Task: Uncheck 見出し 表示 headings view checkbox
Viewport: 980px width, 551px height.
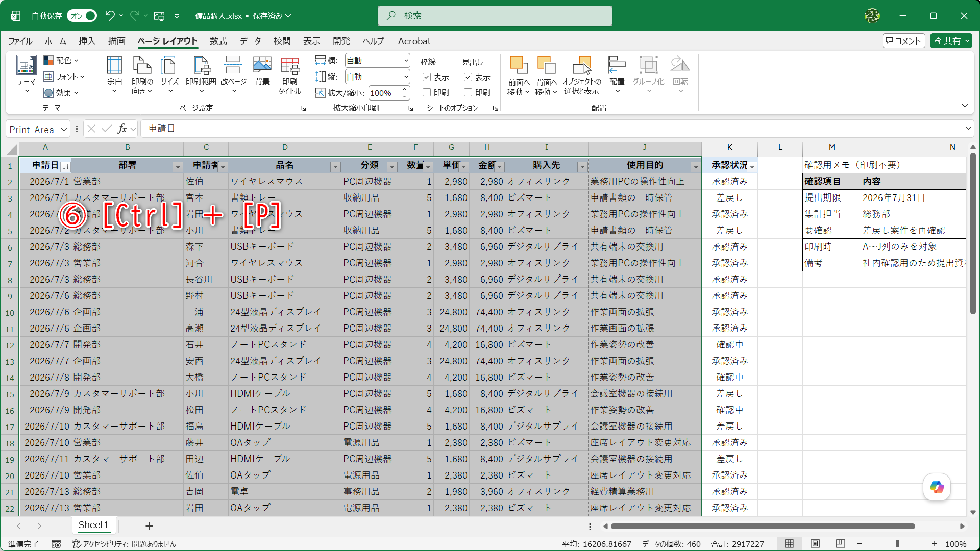Action: pos(468,77)
